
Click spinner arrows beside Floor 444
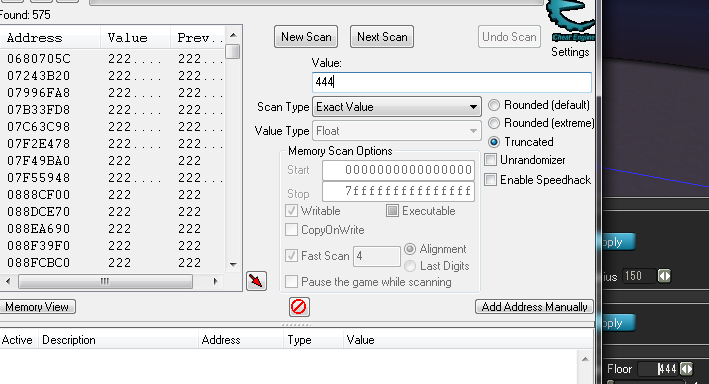click(686, 369)
